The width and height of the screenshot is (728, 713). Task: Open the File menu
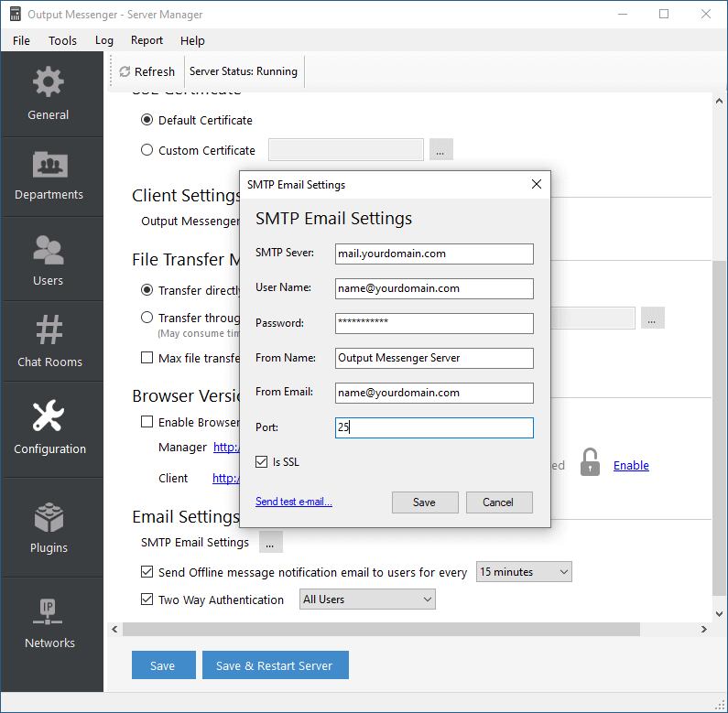21,41
